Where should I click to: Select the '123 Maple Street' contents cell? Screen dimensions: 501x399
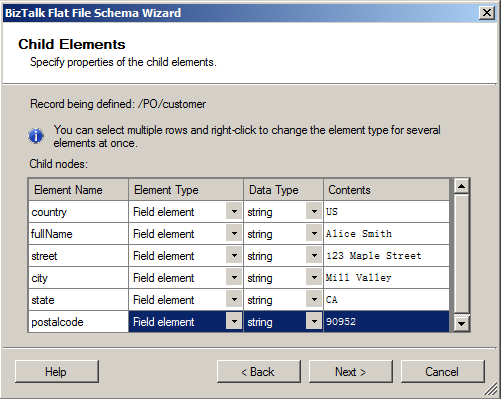386,256
